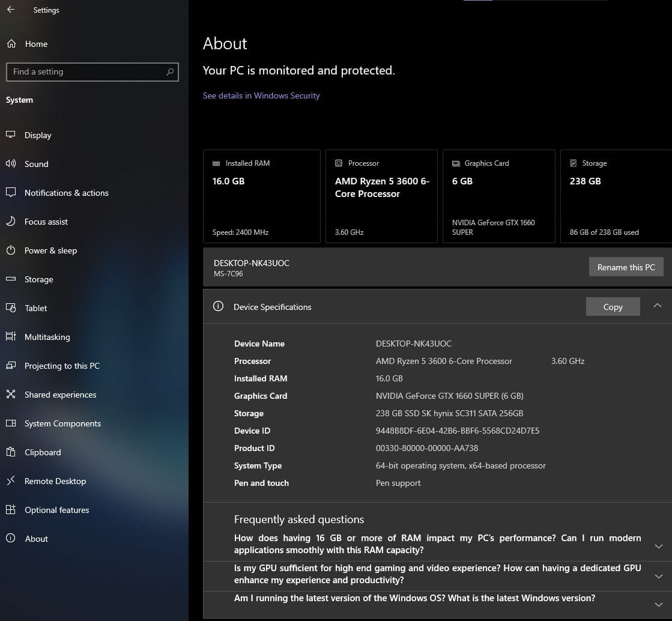This screenshot has height=621, width=672.
Task: Click the Device ID value 9448B8DF-6E04-42B6-BBF6-5568CD24D7E5
Action: click(457, 431)
